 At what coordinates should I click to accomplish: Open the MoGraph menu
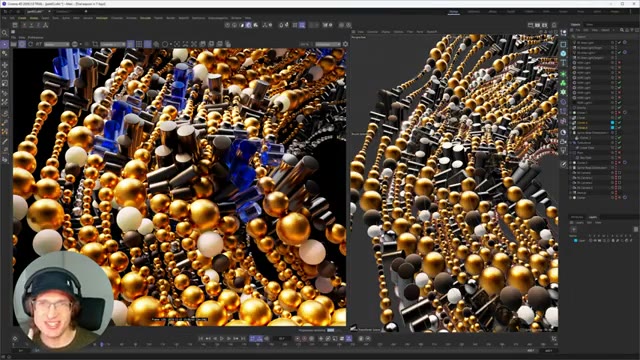(x=102, y=18)
